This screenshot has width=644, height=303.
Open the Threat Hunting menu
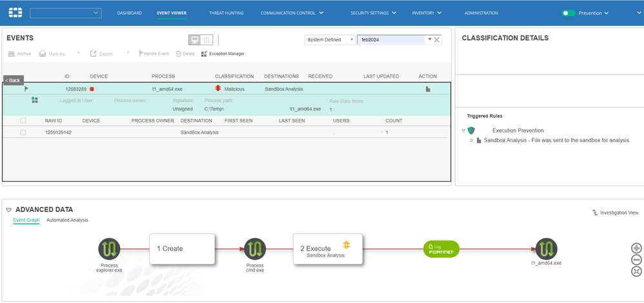[x=226, y=13]
